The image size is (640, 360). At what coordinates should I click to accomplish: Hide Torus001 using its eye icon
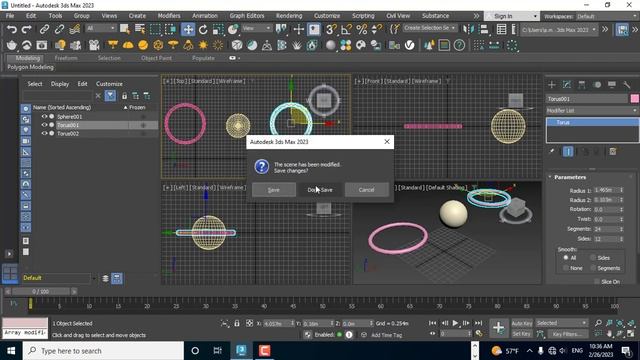click(x=44, y=125)
